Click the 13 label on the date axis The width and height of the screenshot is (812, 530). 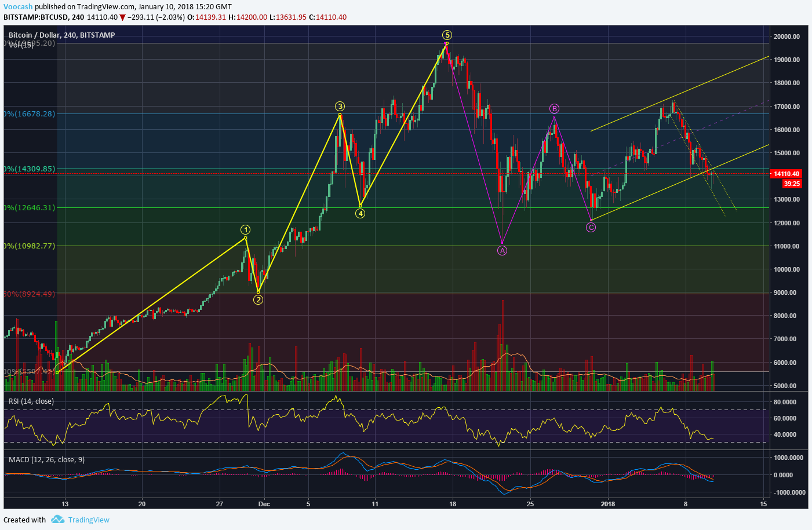coord(65,504)
